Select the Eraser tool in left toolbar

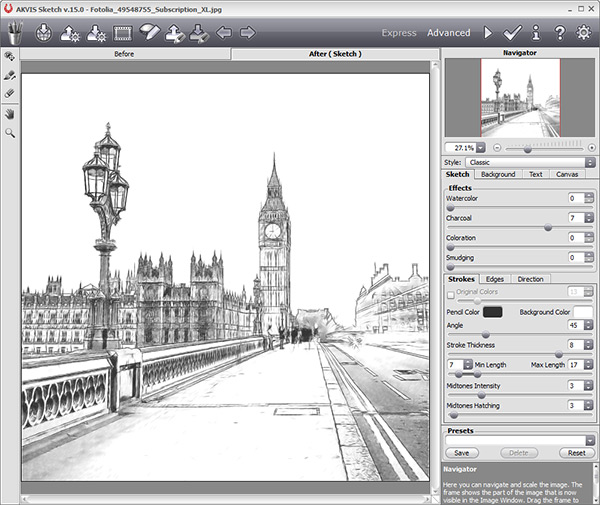(x=10, y=93)
